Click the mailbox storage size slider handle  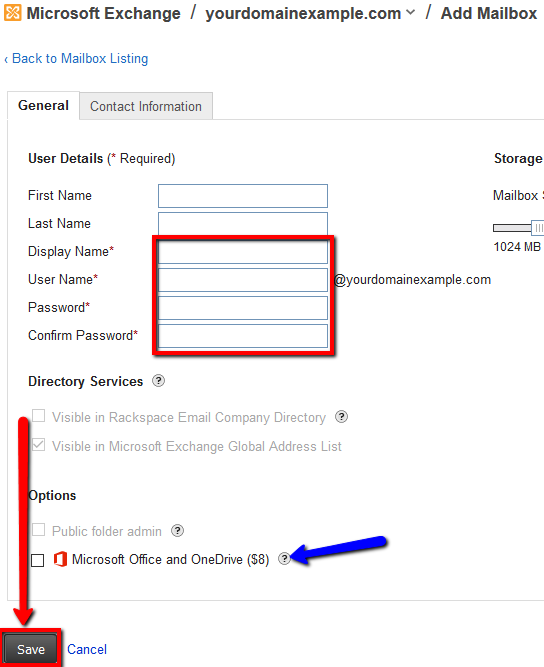538,228
